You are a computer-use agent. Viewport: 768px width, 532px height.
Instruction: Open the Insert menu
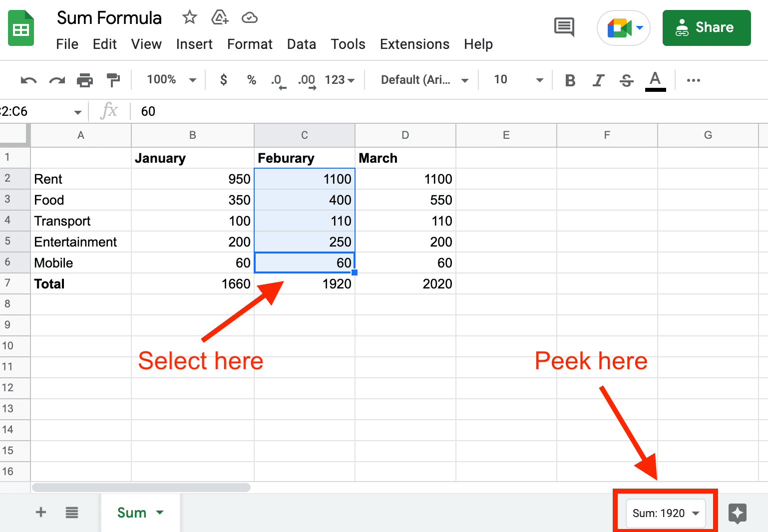[194, 44]
